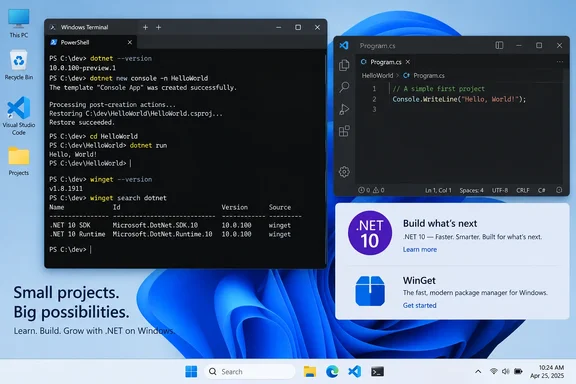Open File Explorer from taskbar
Screen dimensions: 576x384
(310, 372)
